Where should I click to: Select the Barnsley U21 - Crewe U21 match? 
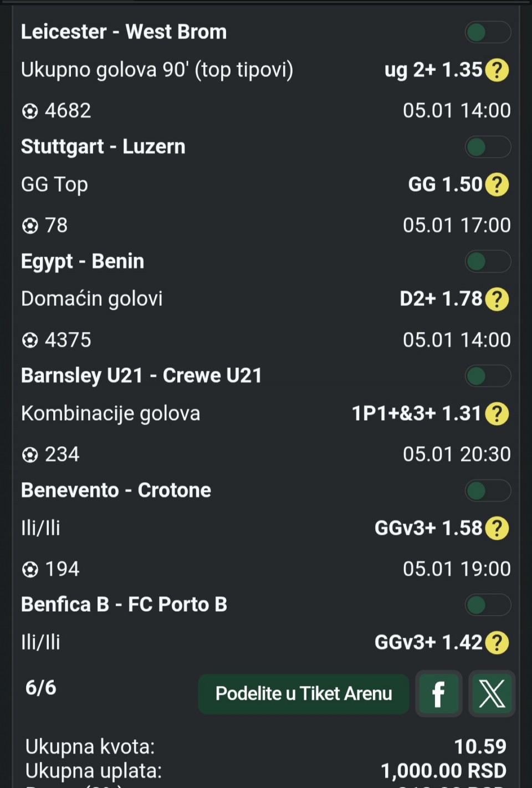tap(141, 376)
